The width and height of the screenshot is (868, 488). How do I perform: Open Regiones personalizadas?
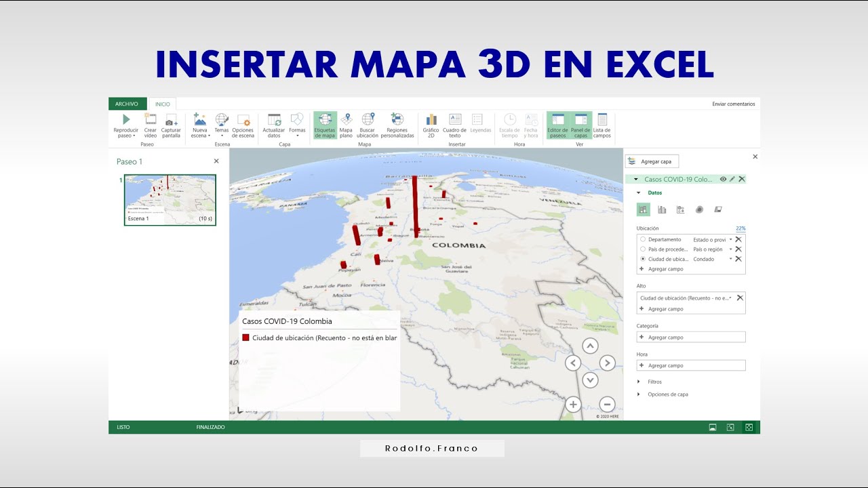397,126
